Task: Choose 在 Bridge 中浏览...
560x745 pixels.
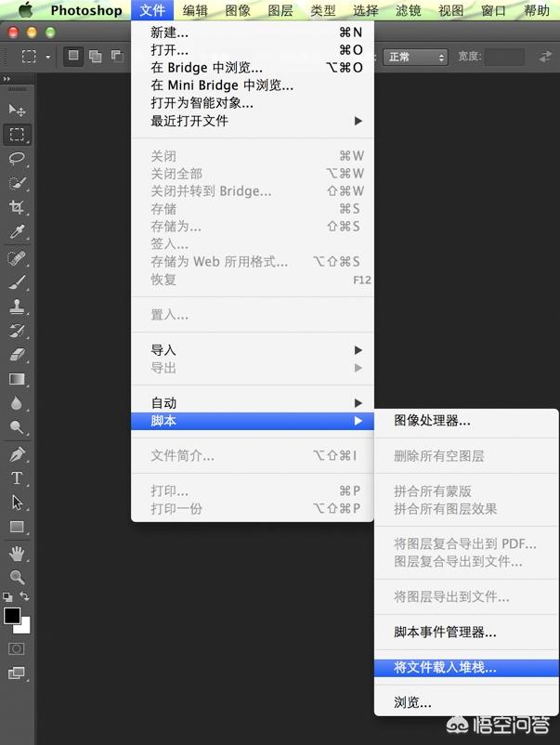Action: tap(253, 68)
